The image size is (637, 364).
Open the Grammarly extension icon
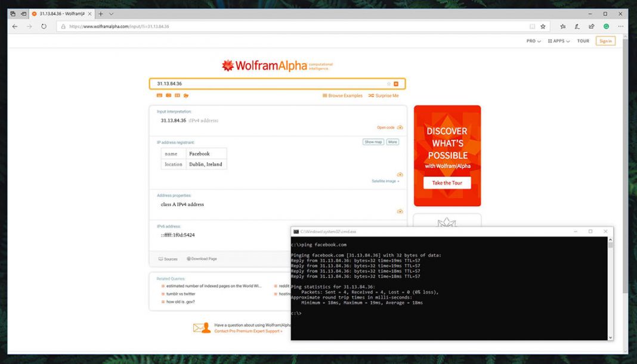pyautogui.click(x=606, y=26)
